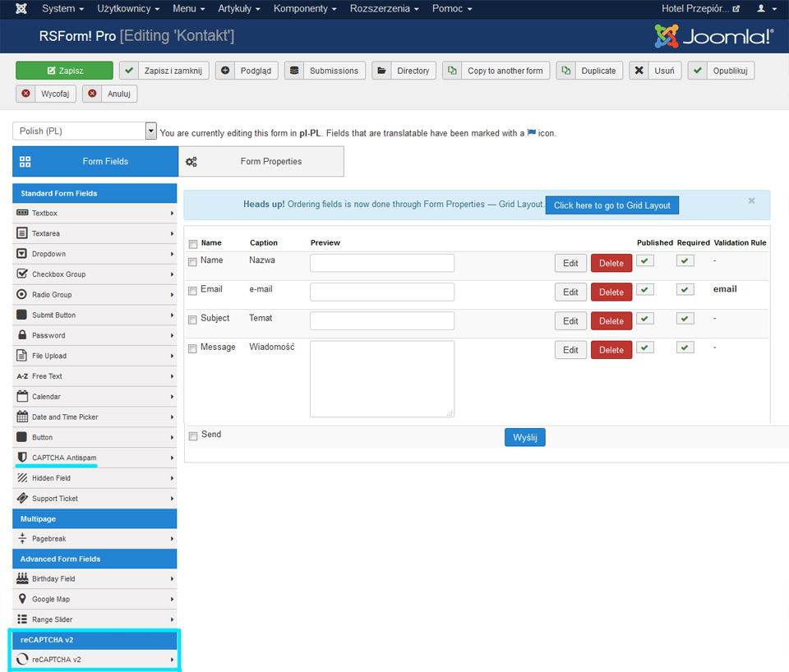Open the user account icon menu
Image resolution: width=789 pixels, height=672 pixels.
coord(767,8)
